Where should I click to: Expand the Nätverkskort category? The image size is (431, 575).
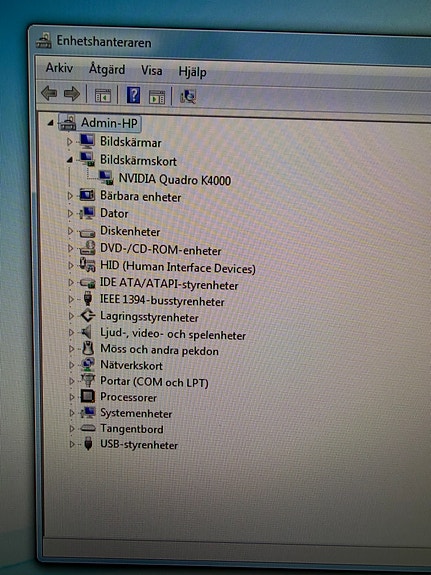tap(71, 365)
